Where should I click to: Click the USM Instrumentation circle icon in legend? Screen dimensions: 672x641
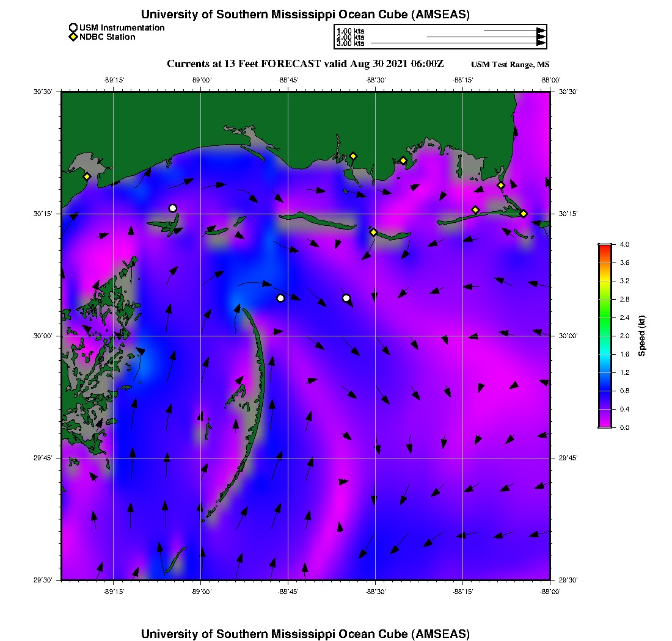point(73,27)
